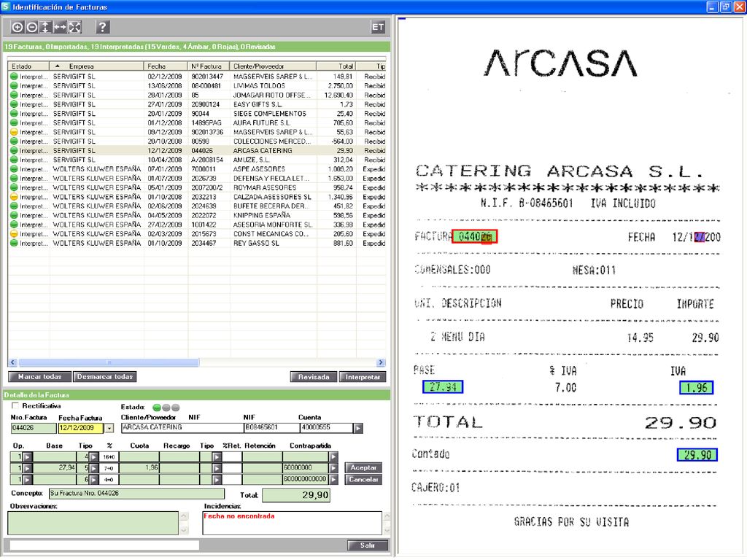This screenshot has width=747, height=560.
Task: Open the Fecha Factura date dropdown
Action: 109,428
